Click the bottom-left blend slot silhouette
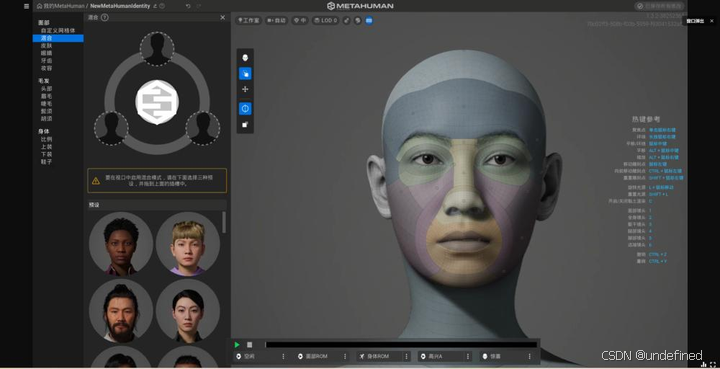This screenshot has height=369, width=720. click(x=111, y=128)
